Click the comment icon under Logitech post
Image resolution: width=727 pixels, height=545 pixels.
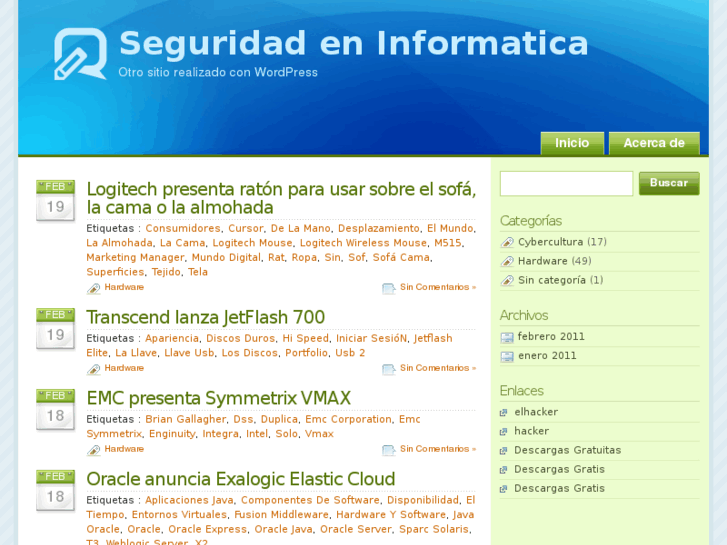tap(389, 288)
